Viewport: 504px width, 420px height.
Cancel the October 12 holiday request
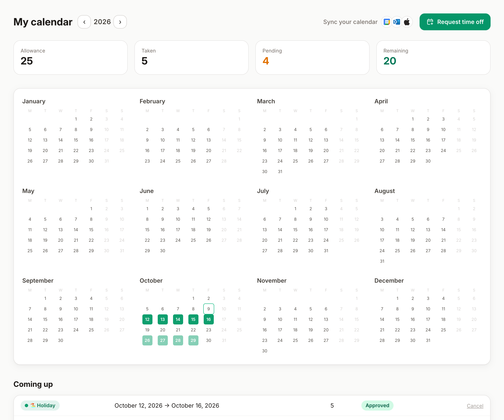click(475, 406)
